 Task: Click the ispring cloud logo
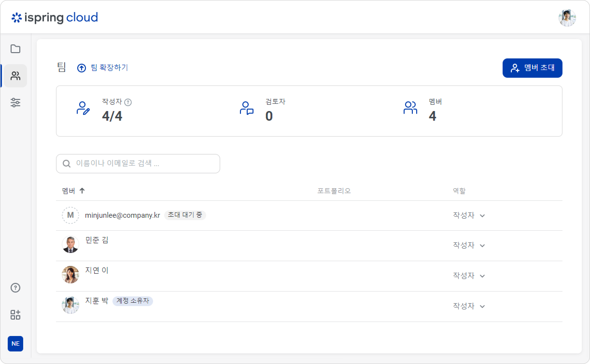[x=55, y=18]
